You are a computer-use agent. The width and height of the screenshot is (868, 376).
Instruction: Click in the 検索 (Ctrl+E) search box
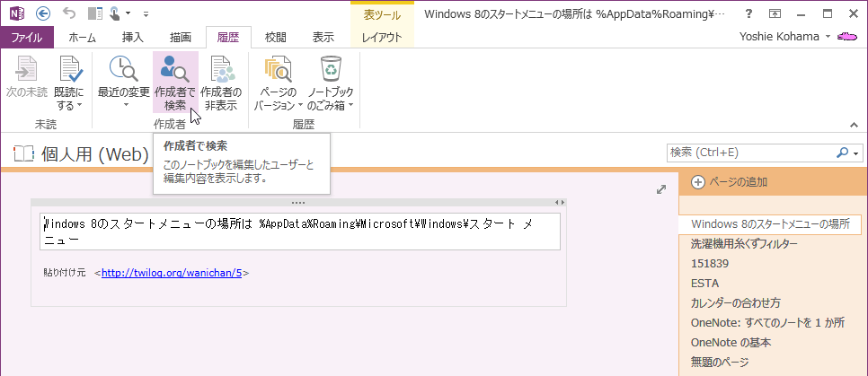pyautogui.click(x=750, y=153)
